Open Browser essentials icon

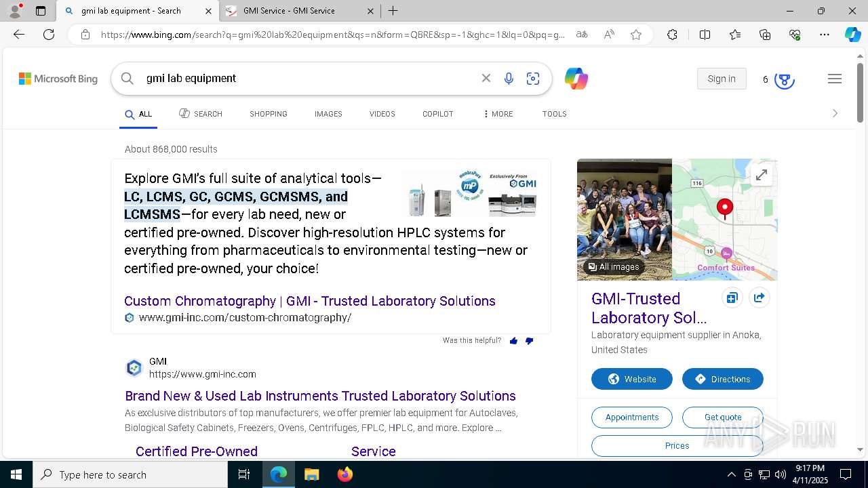coord(795,35)
